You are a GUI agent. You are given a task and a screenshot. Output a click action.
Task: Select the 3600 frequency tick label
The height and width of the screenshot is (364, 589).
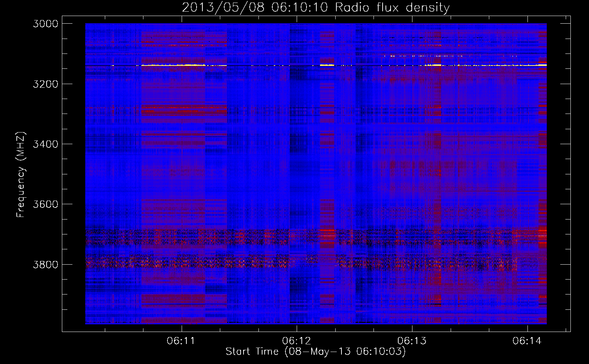(x=46, y=204)
